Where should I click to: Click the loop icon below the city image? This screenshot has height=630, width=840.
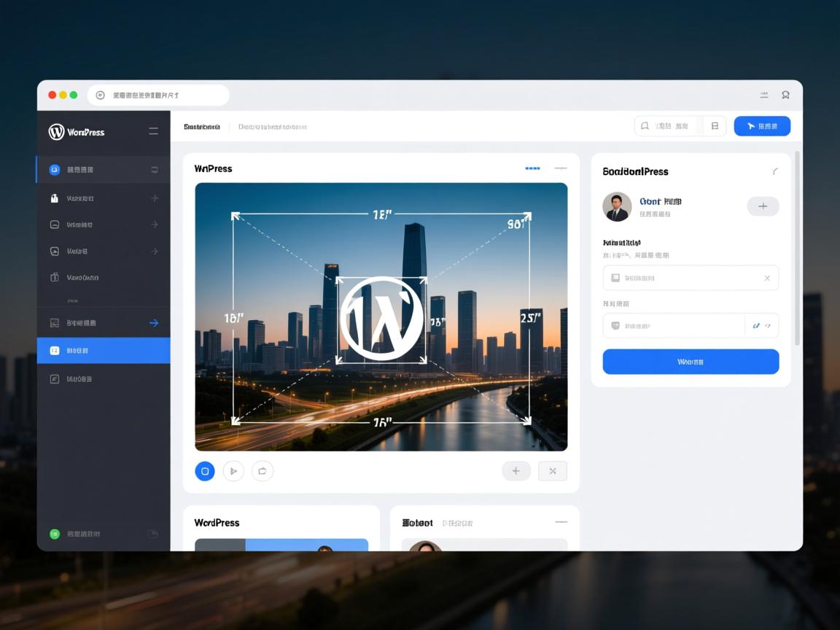[262, 471]
